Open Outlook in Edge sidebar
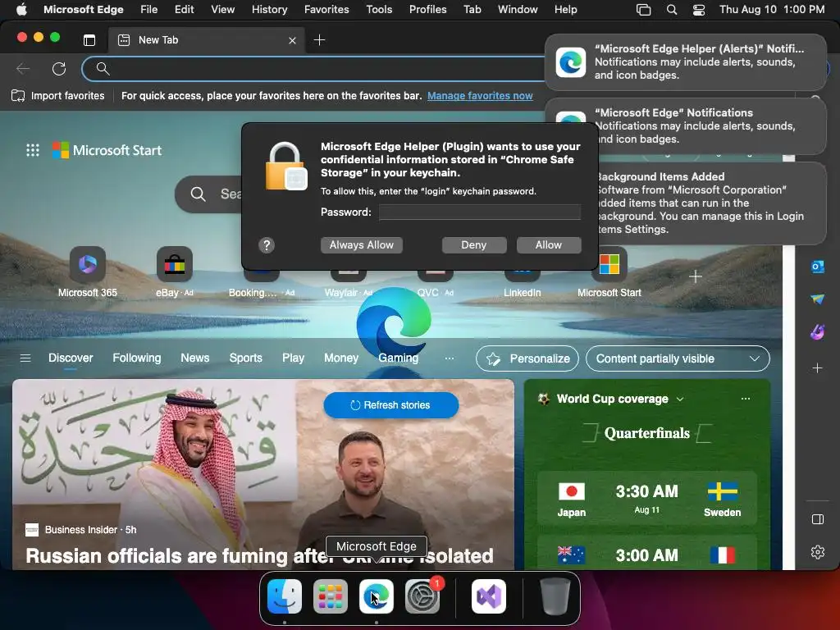The image size is (840, 630). 818,267
